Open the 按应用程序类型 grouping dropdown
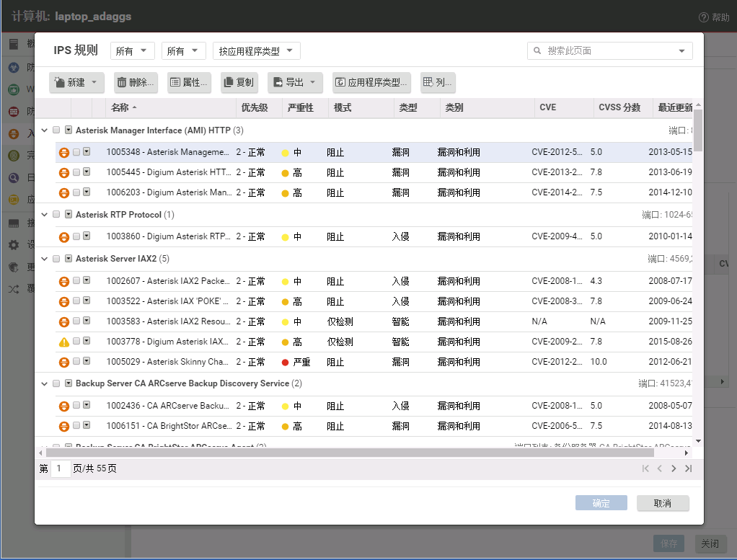This screenshot has height=560, width=737. [257, 51]
